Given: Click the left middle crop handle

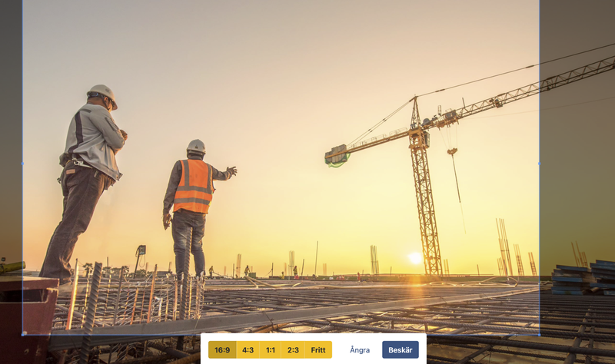Looking at the screenshot, I should point(22,164).
